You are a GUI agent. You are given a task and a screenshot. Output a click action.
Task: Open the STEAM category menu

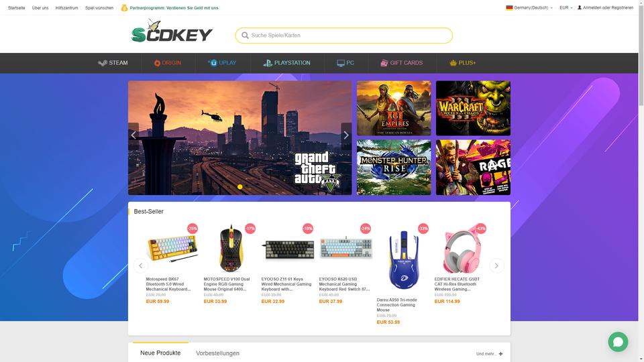click(113, 63)
